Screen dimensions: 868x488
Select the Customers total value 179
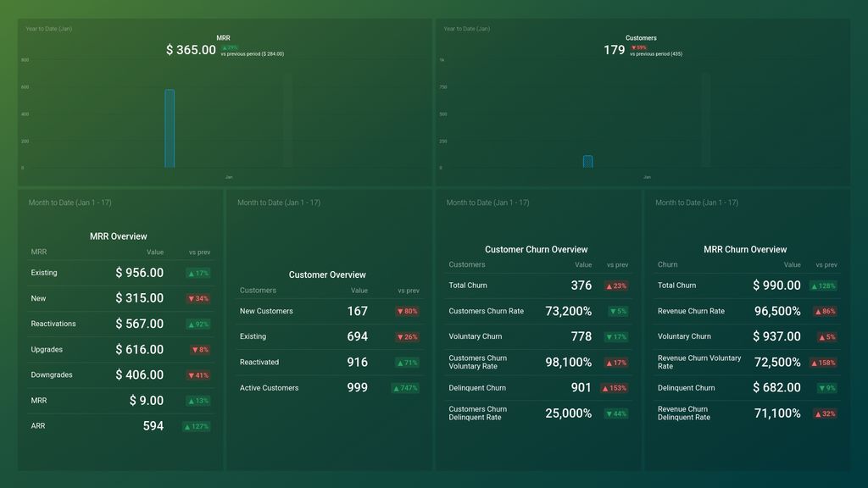pyautogui.click(x=614, y=50)
